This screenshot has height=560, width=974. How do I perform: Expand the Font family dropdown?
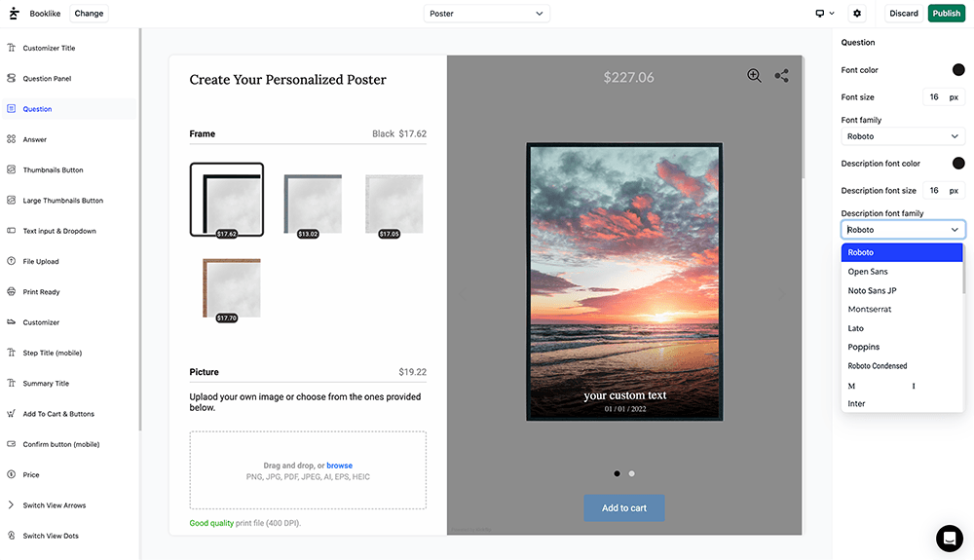click(x=903, y=136)
